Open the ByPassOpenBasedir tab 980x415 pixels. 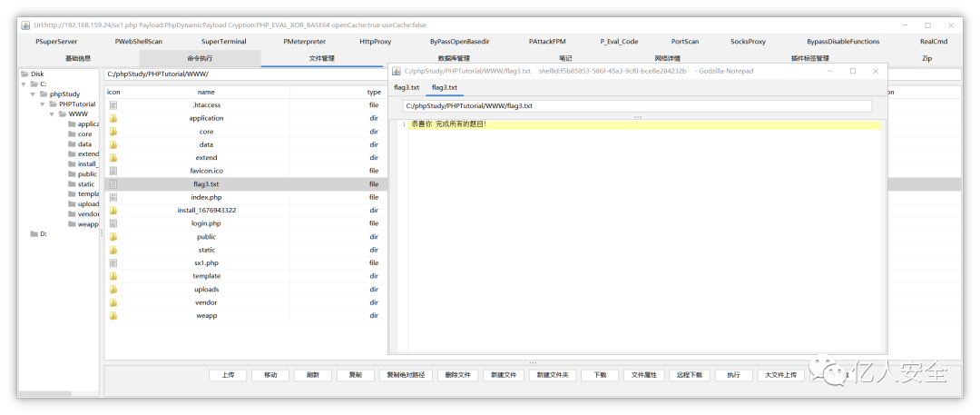[x=460, y=42]
